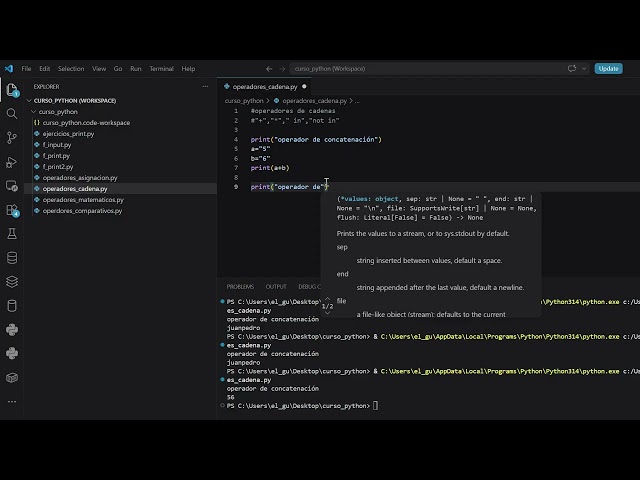Select the operadores_cadena.py editor tab
This screenshot has height=480, width=640.
(x=264, y=87)
